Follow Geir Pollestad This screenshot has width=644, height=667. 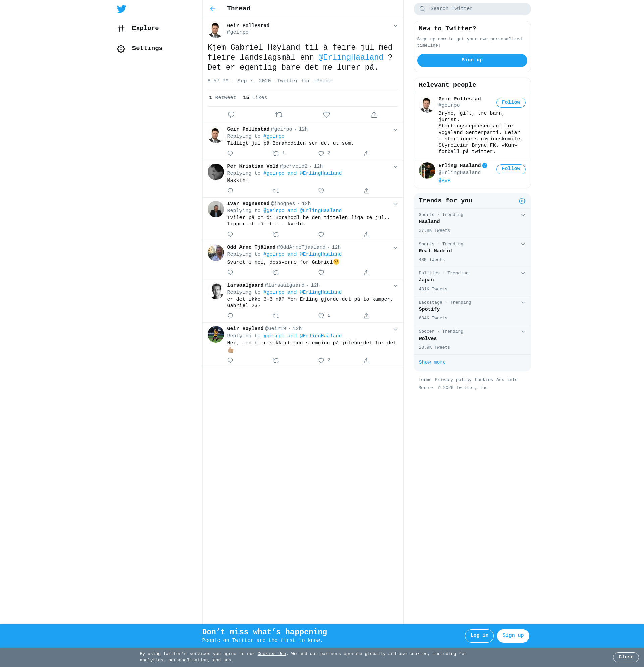pyautogui.click(x=511, y=102)
